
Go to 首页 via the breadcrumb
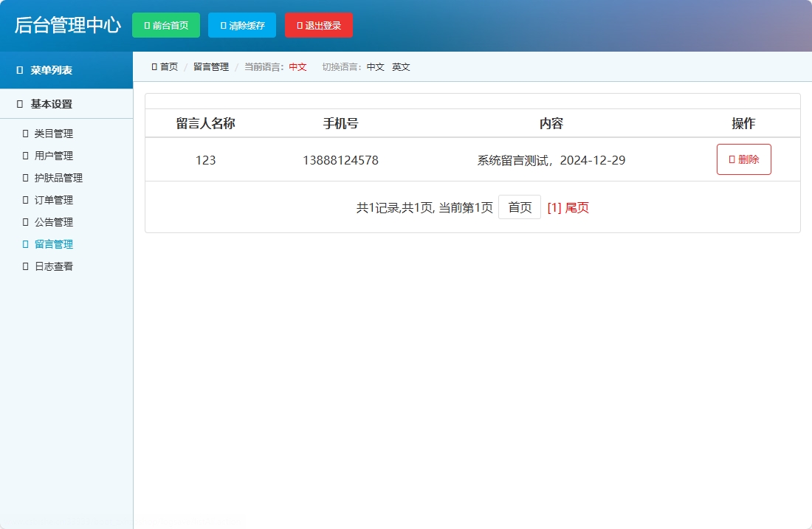168,66
